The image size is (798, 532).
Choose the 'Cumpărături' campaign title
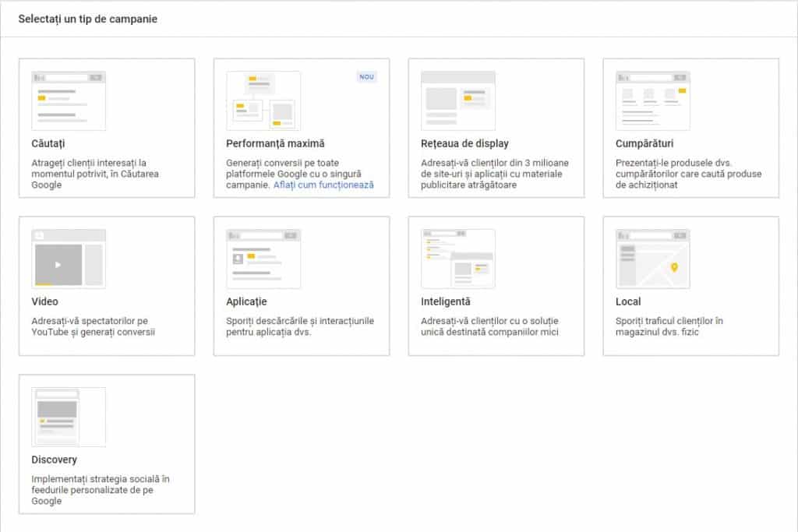pyautogui.click(x=644, y=144)
